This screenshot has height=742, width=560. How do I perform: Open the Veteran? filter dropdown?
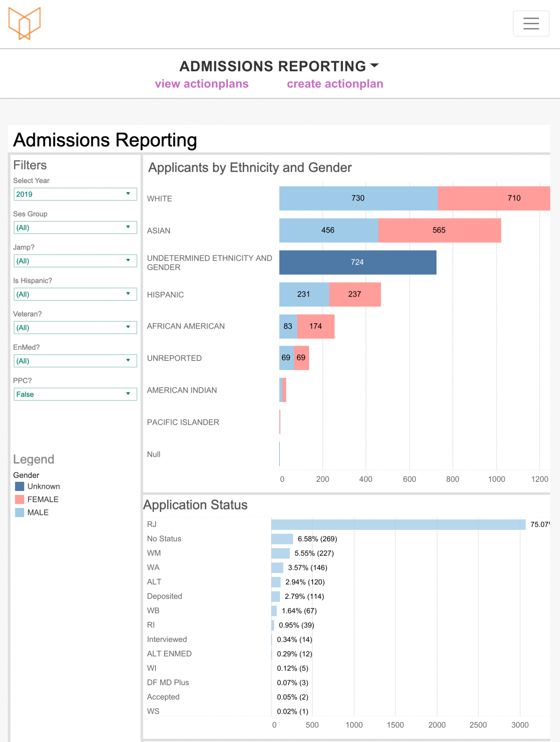(x=75, y=328)
